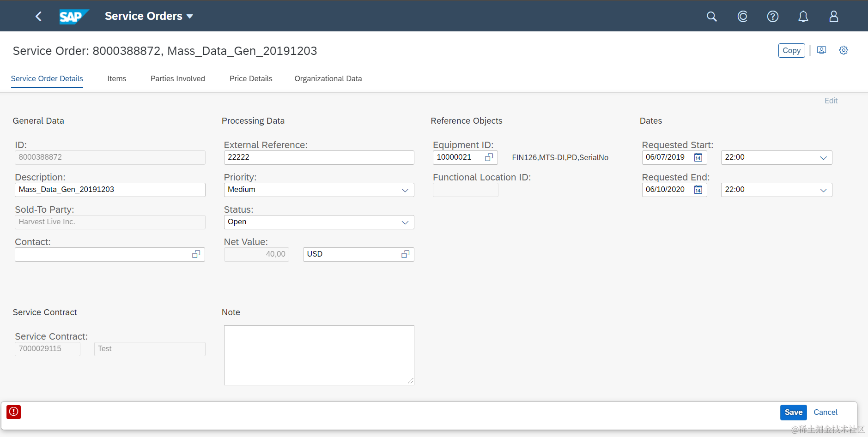The width and height of the screenshot is (868, 437).
Task: Click into External Reference field
Action: pos(319,157)
